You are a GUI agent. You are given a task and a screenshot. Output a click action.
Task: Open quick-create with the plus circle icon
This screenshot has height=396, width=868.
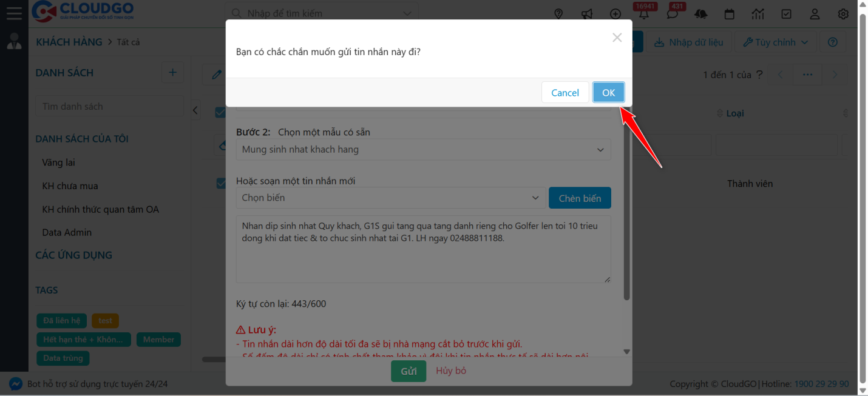coord(615,13)
